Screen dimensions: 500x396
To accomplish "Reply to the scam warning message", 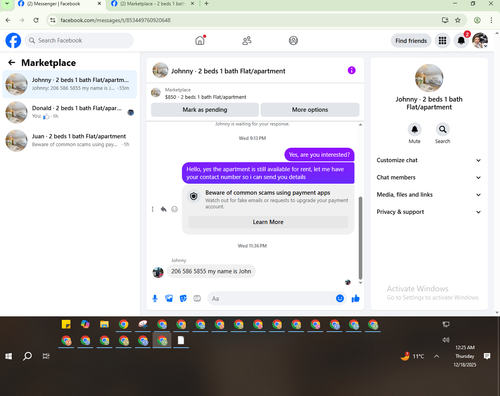I will point(163,209).
